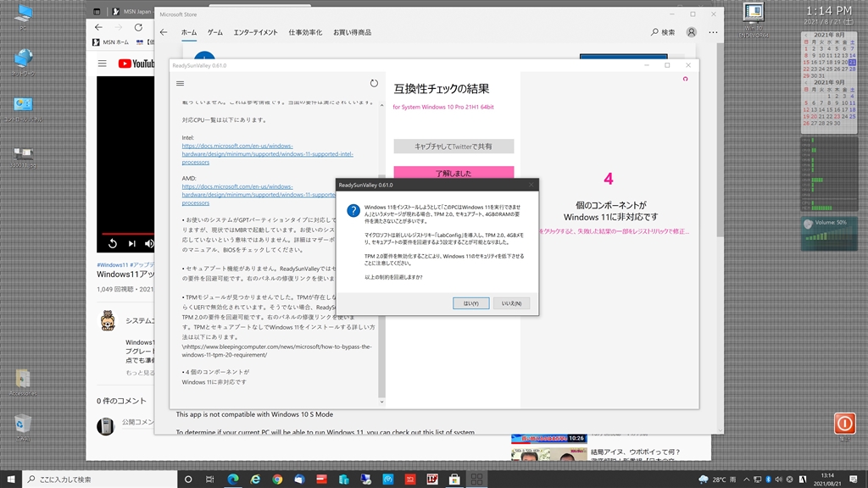Click the ReadySunValley refresh icon
Screen dimensions: 868x488
(374, 84)
